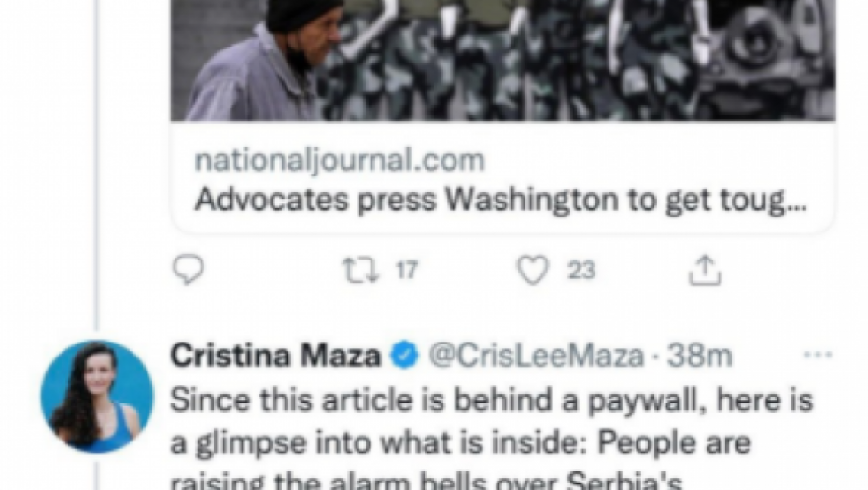Like the tweet with heart icon
The width and height of the screenshot is (868, 490).
pos(533,270)
